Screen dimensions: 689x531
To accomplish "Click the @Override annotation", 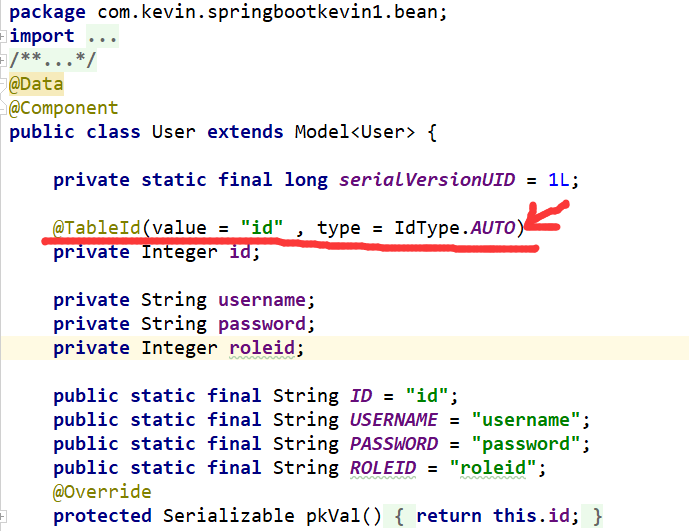I will point(102,492).
